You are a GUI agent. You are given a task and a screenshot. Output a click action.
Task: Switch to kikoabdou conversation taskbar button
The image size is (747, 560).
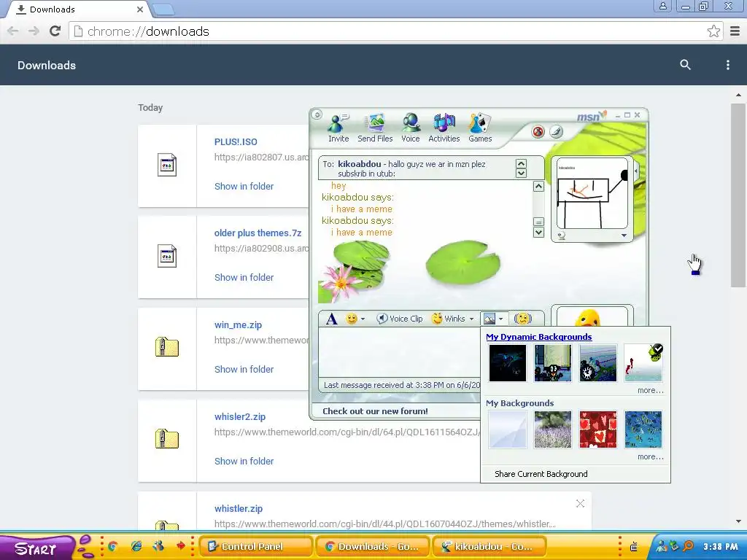(489, 547)
